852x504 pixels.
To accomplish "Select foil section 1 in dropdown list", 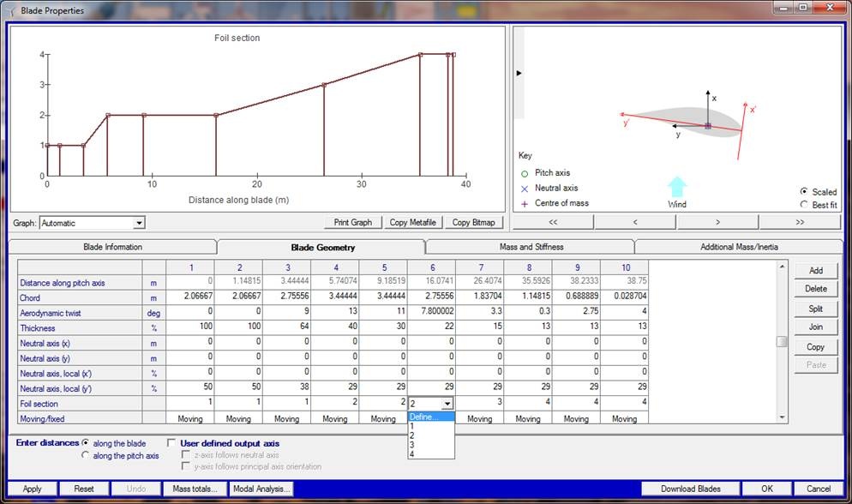I will coord(431,426).
